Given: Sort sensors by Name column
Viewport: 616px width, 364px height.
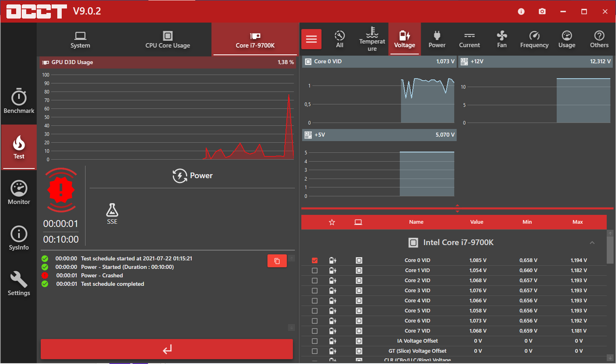Looking at the screenshot, I should [x=416, y=222].
